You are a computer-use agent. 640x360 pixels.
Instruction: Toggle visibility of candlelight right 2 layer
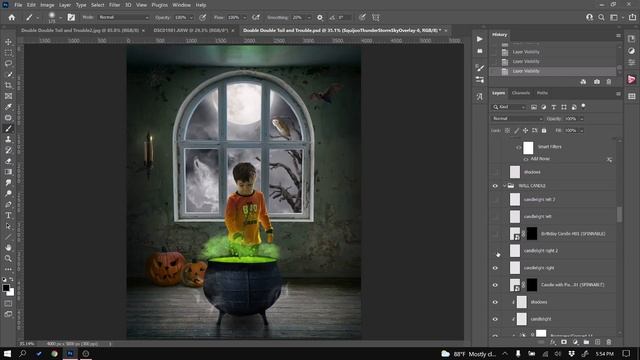495,251
